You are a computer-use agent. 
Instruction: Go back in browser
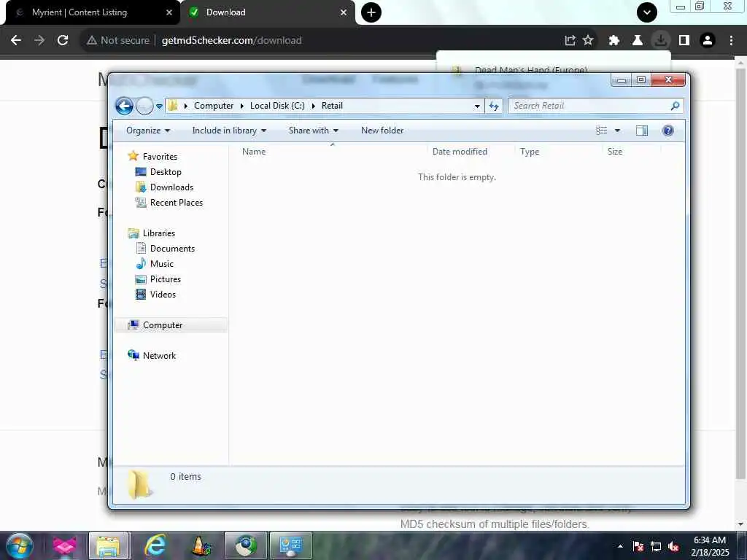click(16, 41)
